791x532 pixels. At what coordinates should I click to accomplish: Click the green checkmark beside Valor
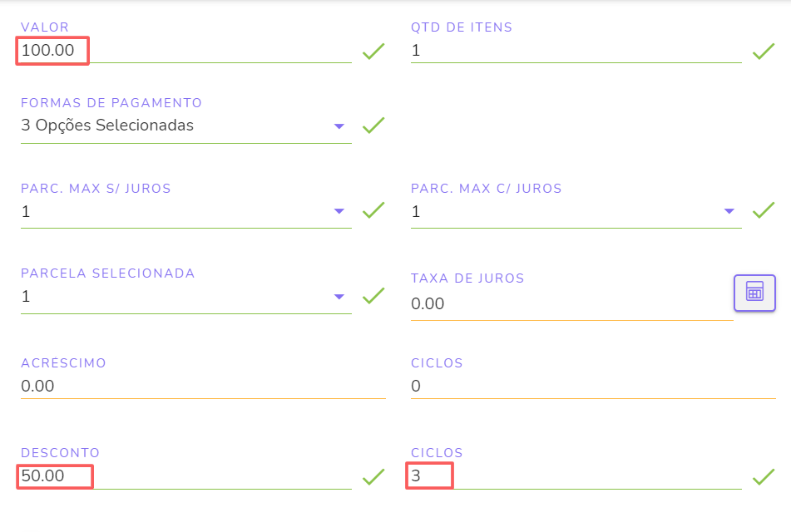pos(373,52)
